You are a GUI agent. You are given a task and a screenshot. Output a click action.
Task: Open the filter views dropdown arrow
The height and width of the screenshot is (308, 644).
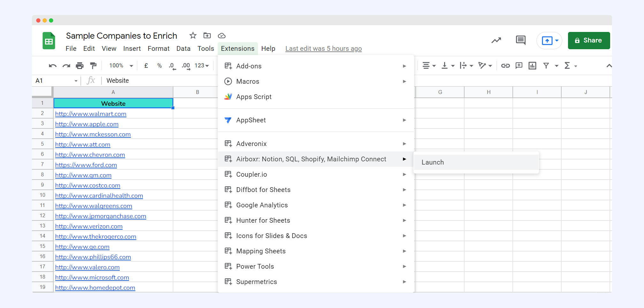[557, 66]
